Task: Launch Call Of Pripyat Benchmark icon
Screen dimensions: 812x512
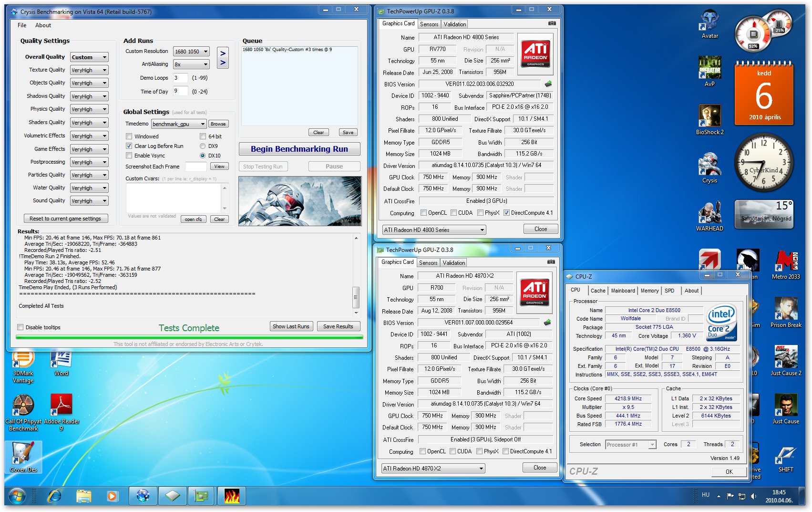Action: click(23, 413)
